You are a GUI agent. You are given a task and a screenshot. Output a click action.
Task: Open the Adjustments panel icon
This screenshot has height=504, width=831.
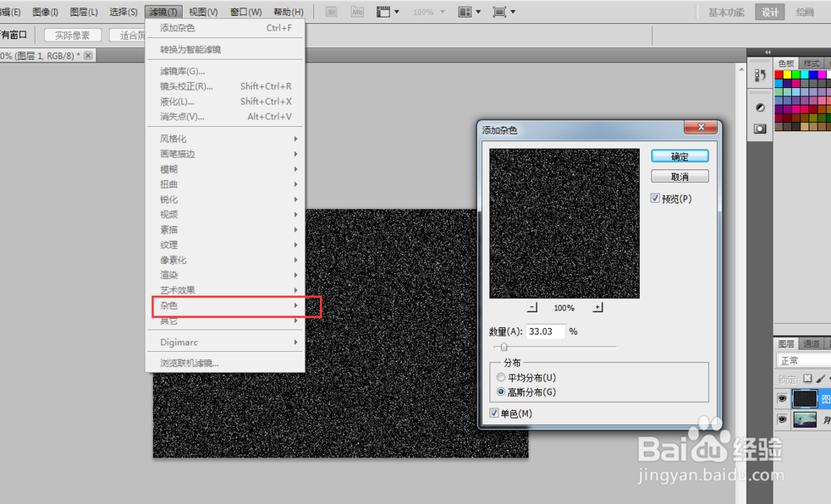point(760,107)
